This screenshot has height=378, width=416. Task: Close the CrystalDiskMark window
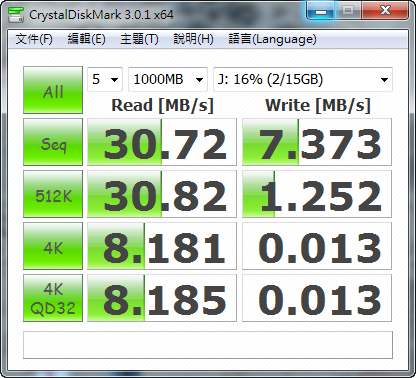tap(385, 10)
